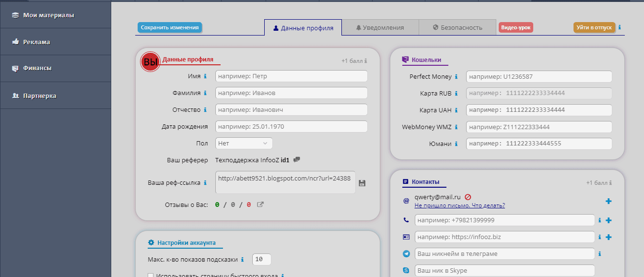Click the save icon beside referral link
The width and height of the screenshot is (644, 277).
(x=362, y=183)
